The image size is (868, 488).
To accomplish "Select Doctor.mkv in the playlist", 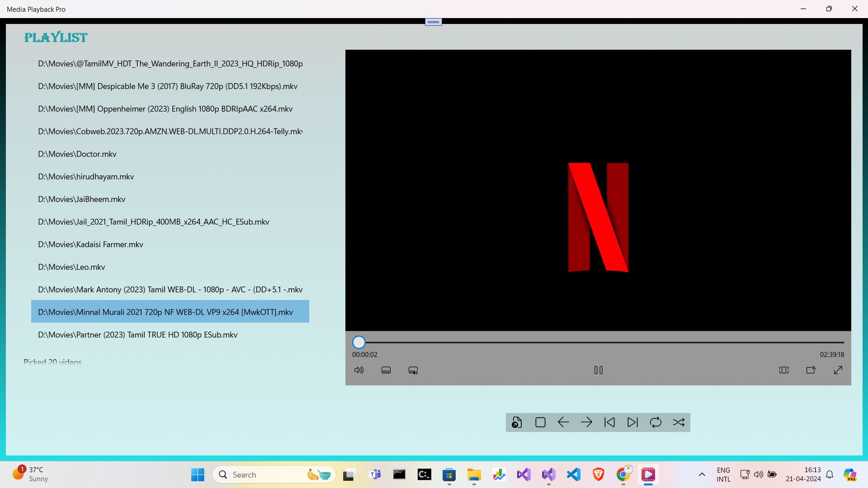I will pyautogui.click(x=170, y=154).
